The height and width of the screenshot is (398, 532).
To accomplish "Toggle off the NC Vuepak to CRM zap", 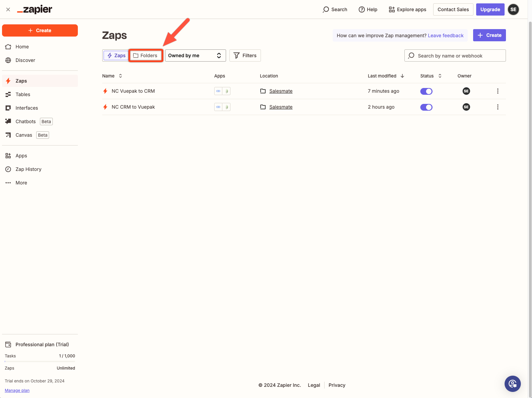I will 426,91.
